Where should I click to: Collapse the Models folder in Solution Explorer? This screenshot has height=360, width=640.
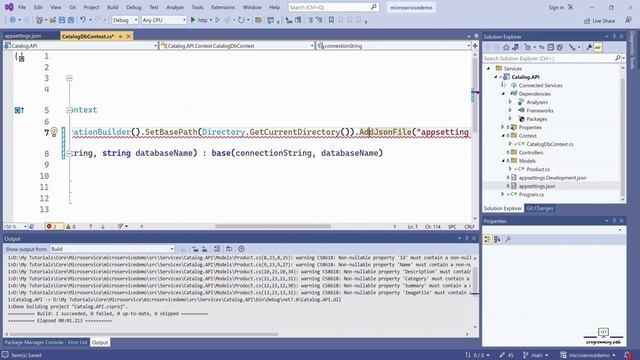tap(503, 161)
